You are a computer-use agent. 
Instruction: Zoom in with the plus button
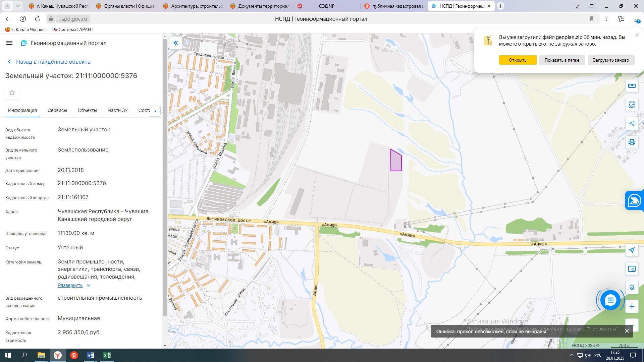pyautogui.click(x=632, y=306)
